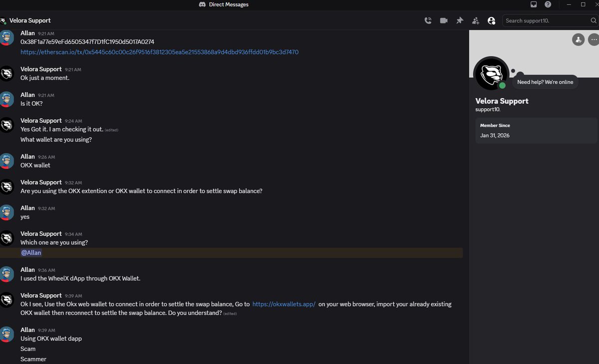Open the okxwallets.app link
Screen dimensions: 599x364
pos(284,304)
